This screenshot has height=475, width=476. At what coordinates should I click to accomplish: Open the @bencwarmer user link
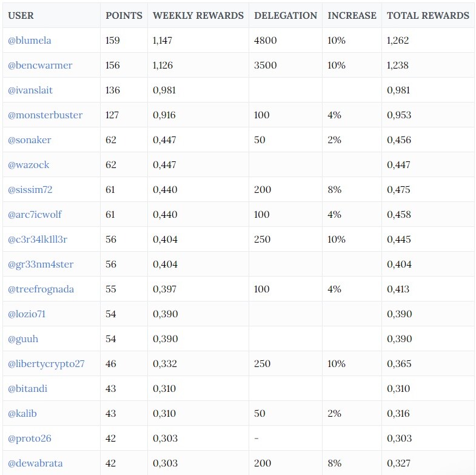pos(40,66)
